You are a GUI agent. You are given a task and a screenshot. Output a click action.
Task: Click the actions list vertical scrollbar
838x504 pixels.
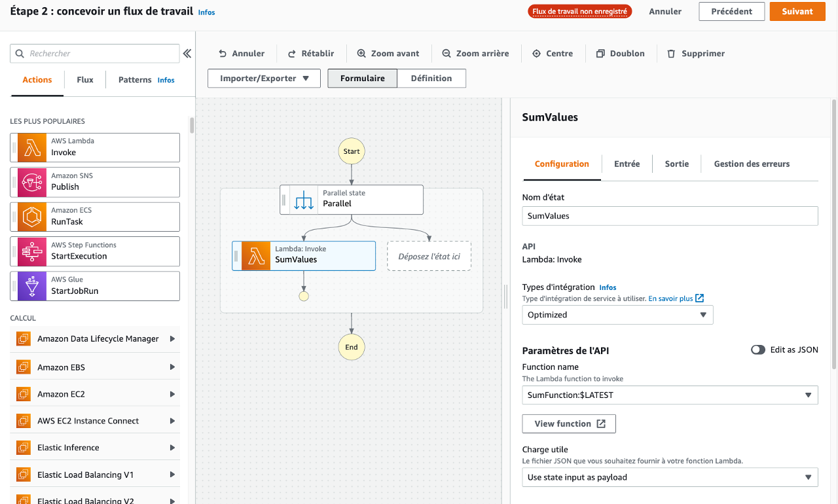click(x=192, y=126)
